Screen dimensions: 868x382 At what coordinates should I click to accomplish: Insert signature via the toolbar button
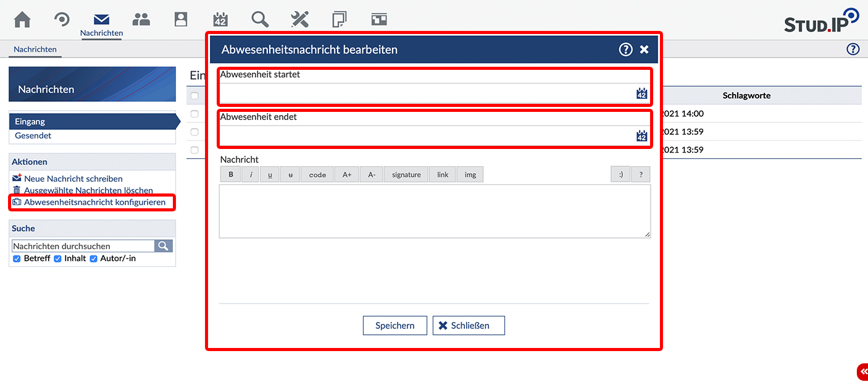406,175
